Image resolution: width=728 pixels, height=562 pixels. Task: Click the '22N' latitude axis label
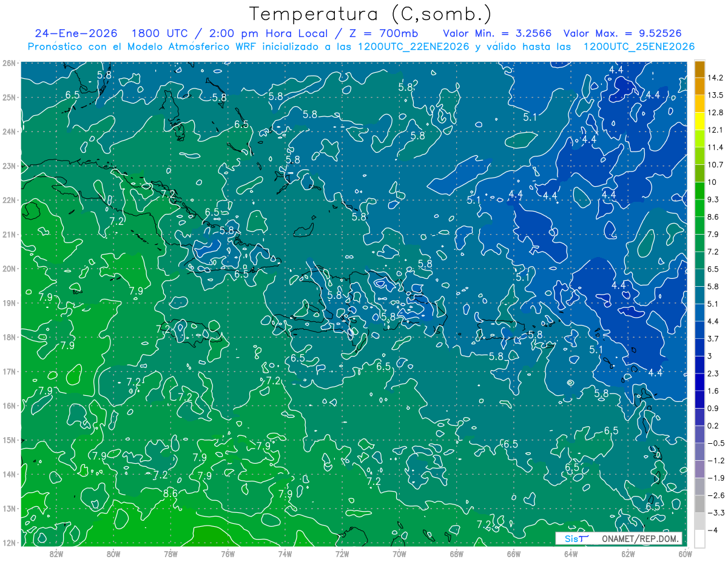pyautogui.click(x=9, y=200)
